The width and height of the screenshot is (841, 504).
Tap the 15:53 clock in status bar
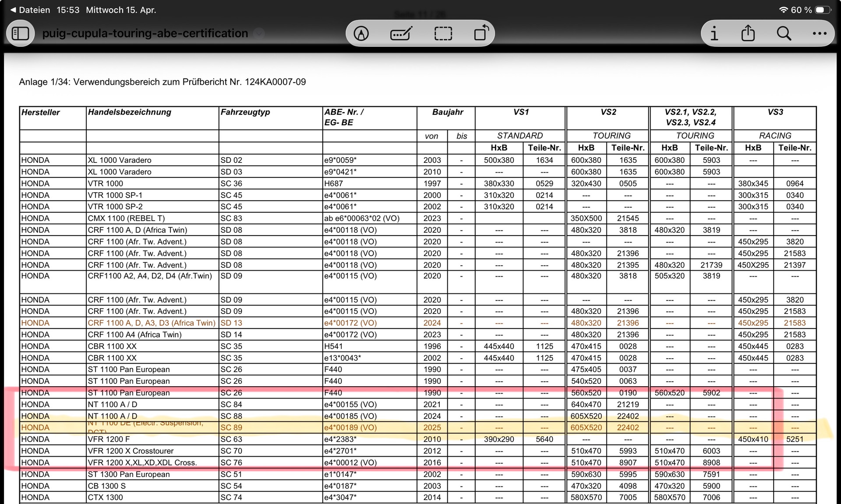(x=68, y=10)
